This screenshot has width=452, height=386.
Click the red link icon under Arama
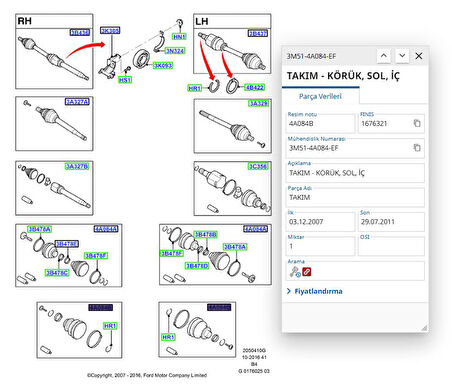[307, 272]
